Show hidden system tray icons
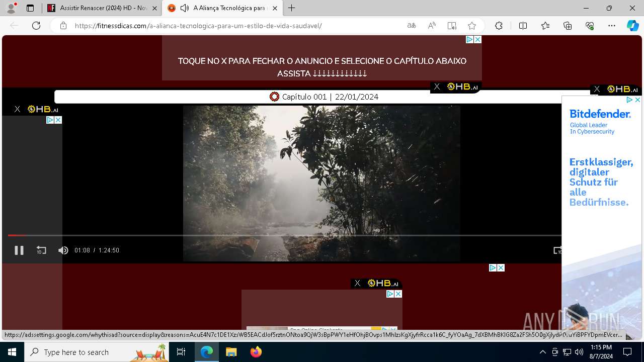644x362 pixels. 542,352
